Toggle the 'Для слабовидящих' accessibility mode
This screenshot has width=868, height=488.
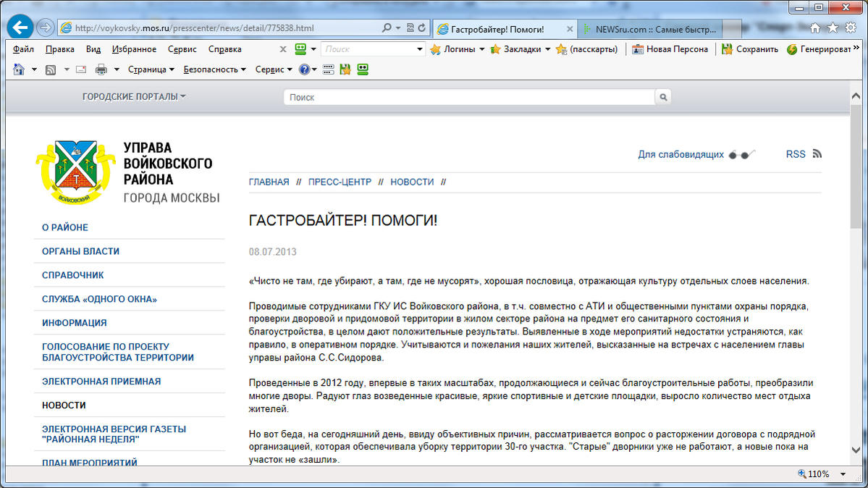point(681,154)
